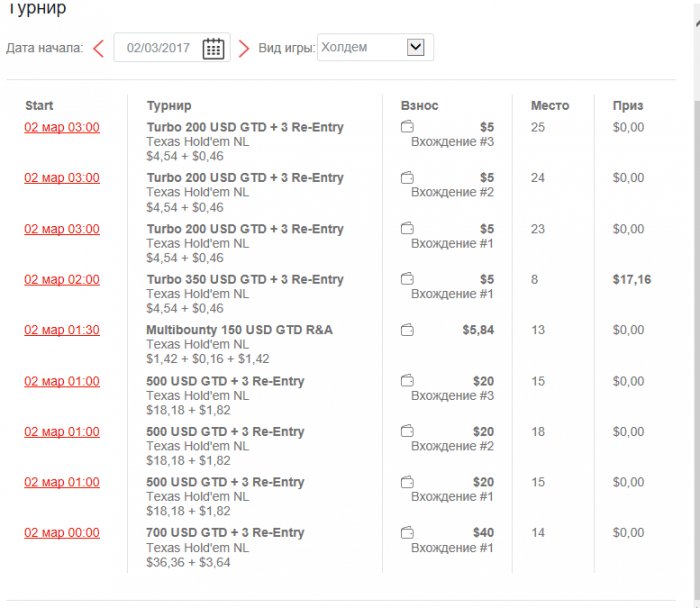Click wallet icon beside $20 Вхождение #1
Image resolution: width=700 pixels, height=608 pixels.
[x=407, y=482]
